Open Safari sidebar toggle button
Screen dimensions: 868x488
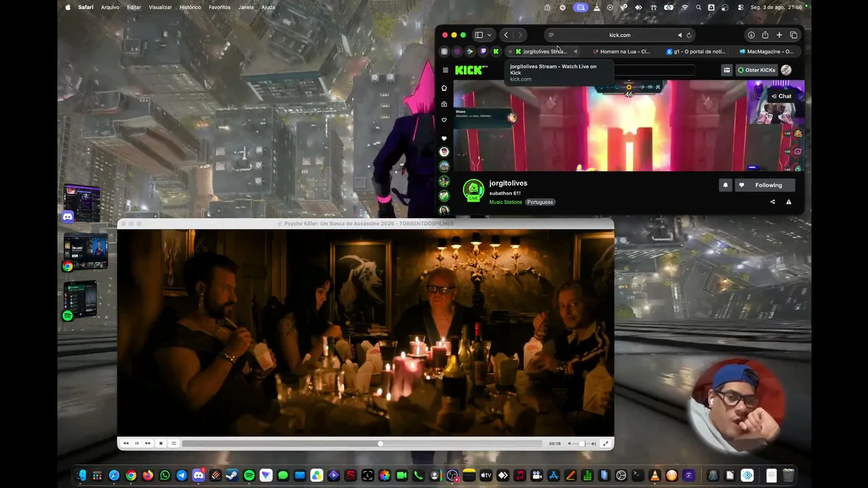(x=479, y=35)
